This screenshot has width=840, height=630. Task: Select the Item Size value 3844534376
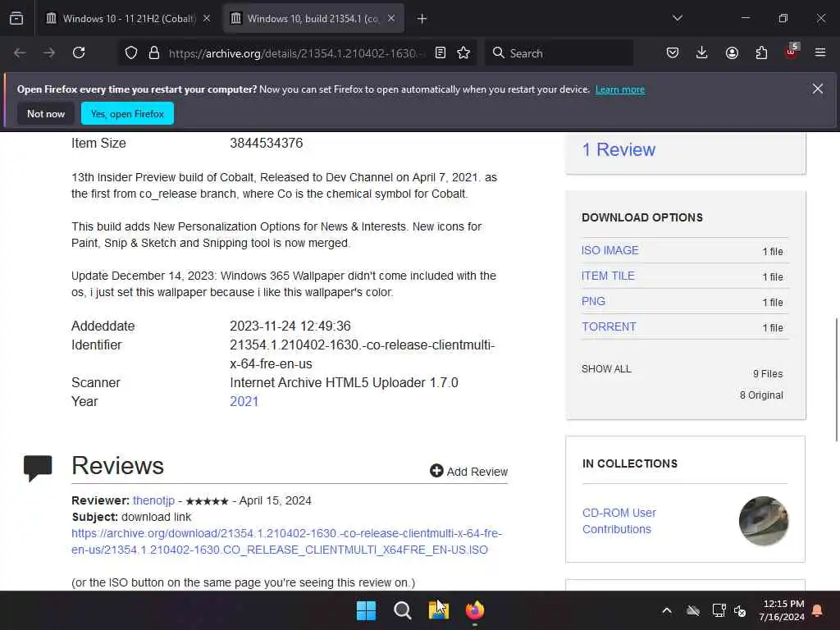click(267, 143)
